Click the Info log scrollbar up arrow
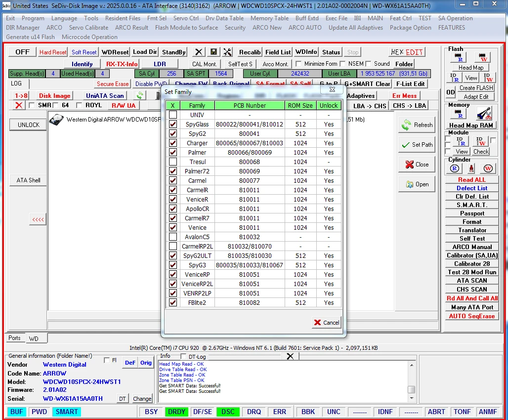Screen dimensions: 508x420 412,365
